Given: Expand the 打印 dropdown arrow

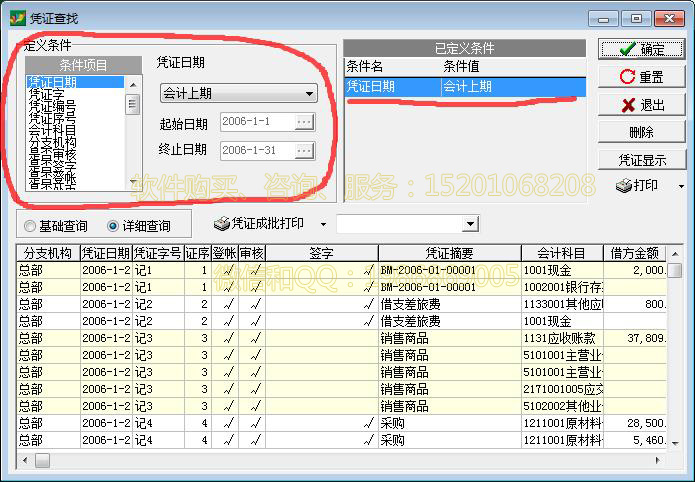Looking at the screenshot, I should tap(681, 186).
